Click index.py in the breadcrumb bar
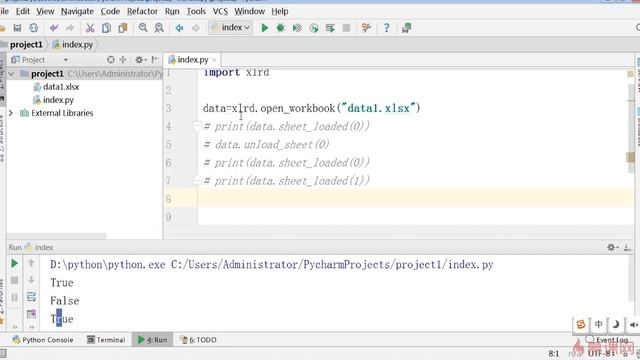 [x=73, y=44]
